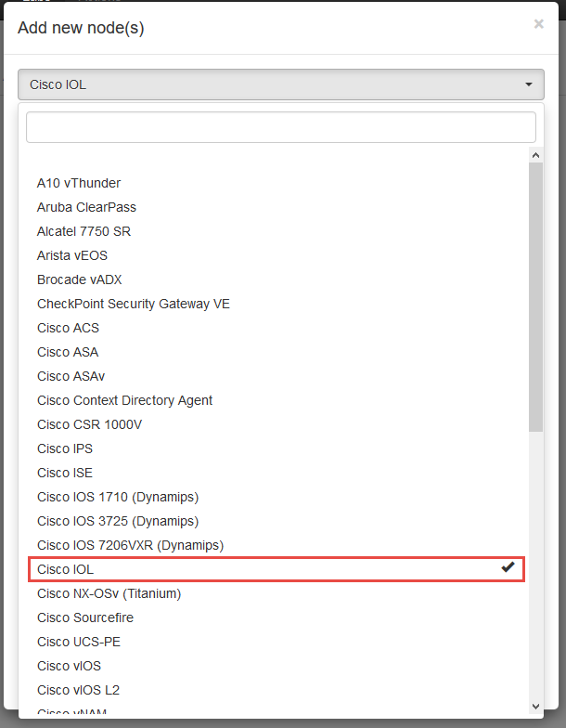Choose Cisco IOS 7206VXR (Dynamips)
566x728 pixels.
[x=277, y=545]
